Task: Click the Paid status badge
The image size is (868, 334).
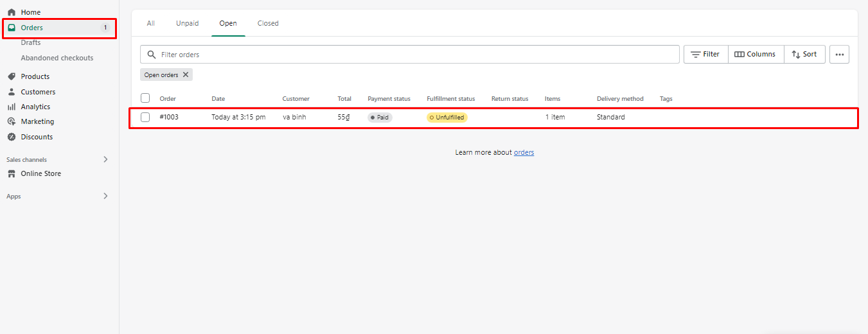Action: [380, 118]
